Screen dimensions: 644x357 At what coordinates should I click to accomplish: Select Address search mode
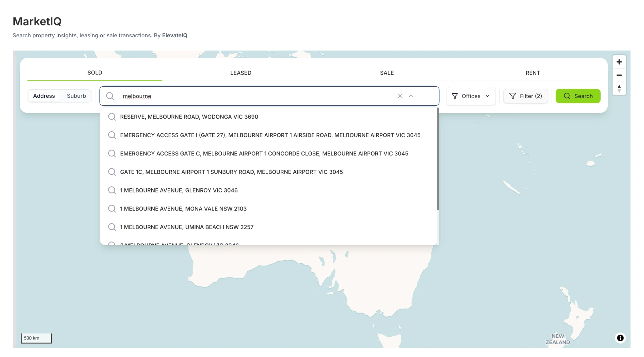click(x=44, y=96)
